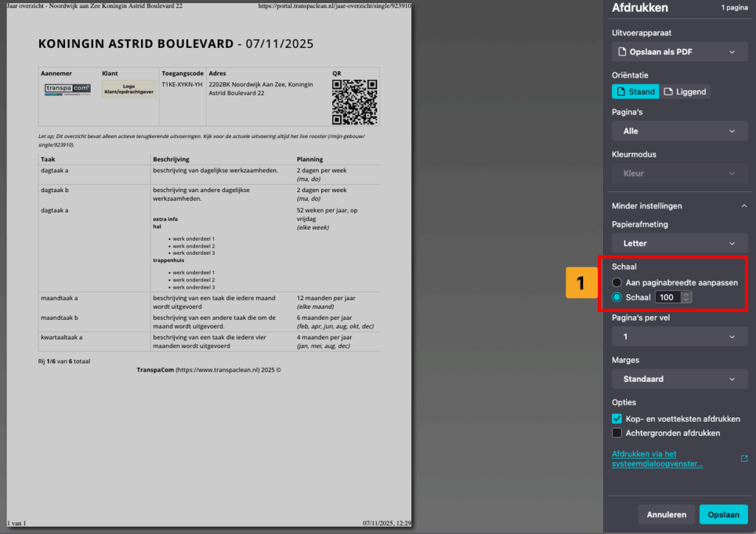This screenshot has height=534, width=756.
Task: Enable 'Achtergronden afdrukken' checkbox
Action: coord(617,433)
